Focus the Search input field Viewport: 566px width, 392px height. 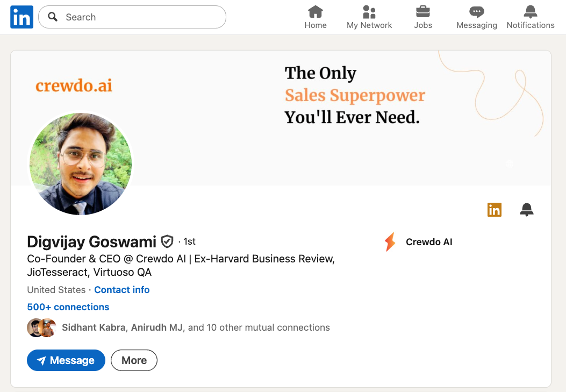pos(132,17)
